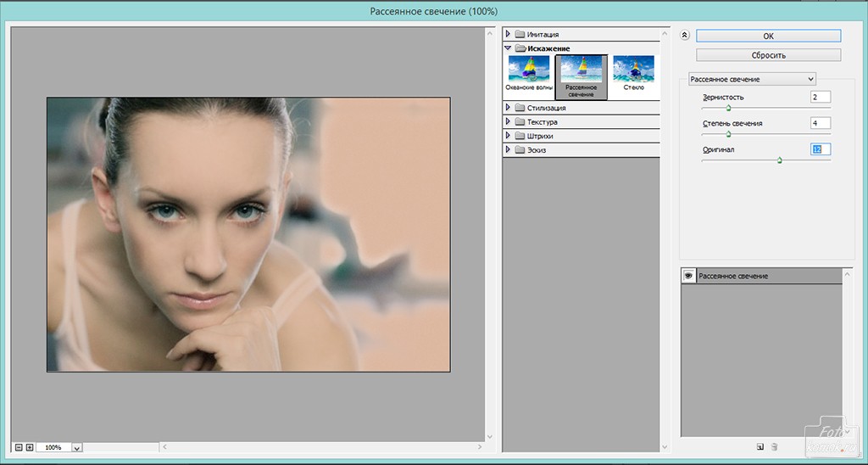Click the Степень свечения value field

point(821,123)
